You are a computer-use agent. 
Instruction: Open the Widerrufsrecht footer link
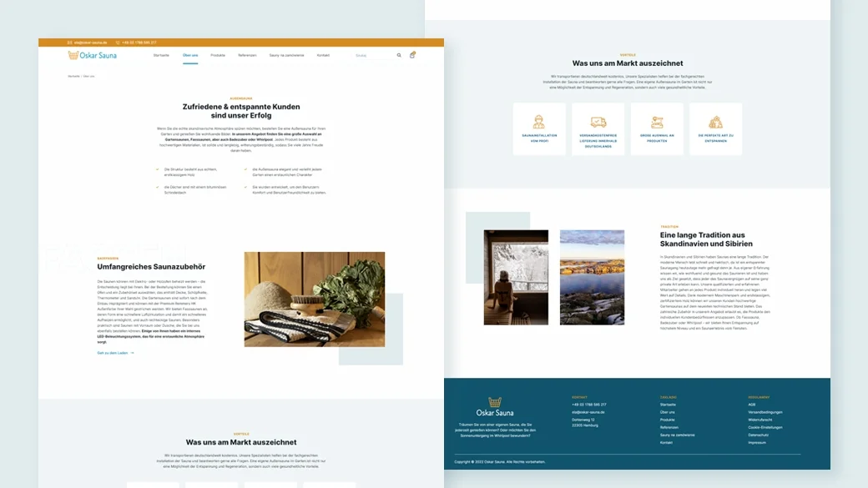point(760,420)
